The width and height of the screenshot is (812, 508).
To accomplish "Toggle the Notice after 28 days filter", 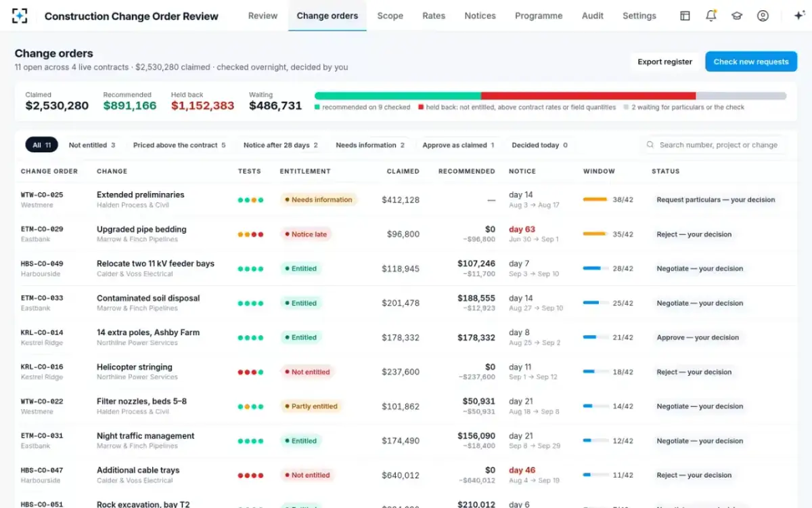I will tap(280, 145).
